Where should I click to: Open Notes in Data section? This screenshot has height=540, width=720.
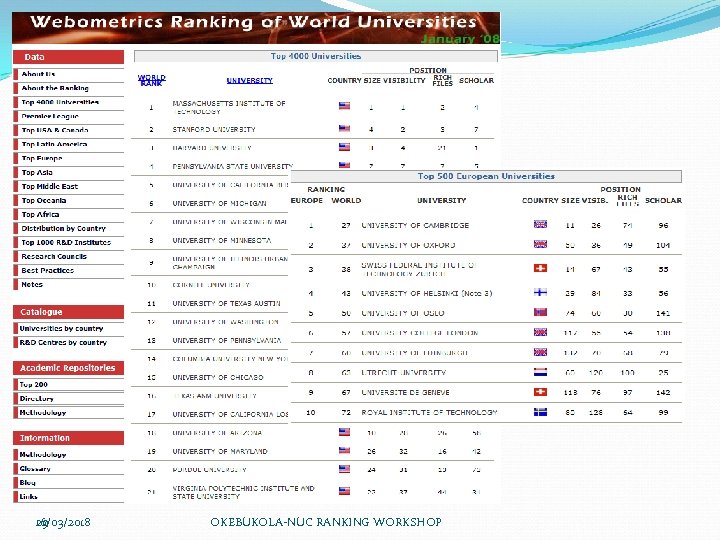pyautogui.click(x=32, y=284)
